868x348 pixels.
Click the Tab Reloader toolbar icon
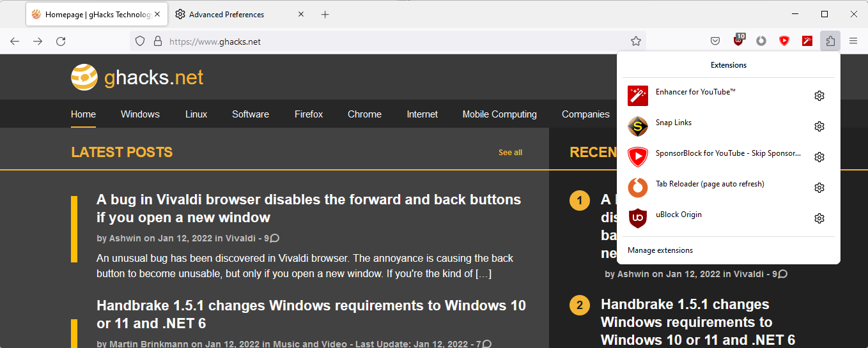(761, 41)
